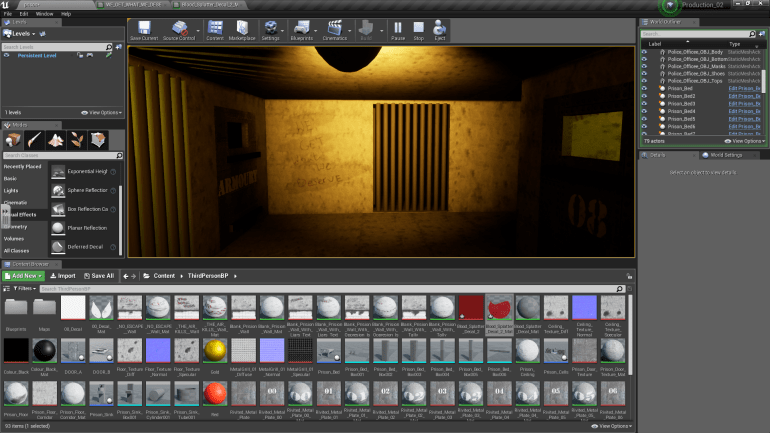The width and height of the screenshot is (770, 433).
Task: Open Content Browser View Options dropdown
Action: [x=611, y=426]
